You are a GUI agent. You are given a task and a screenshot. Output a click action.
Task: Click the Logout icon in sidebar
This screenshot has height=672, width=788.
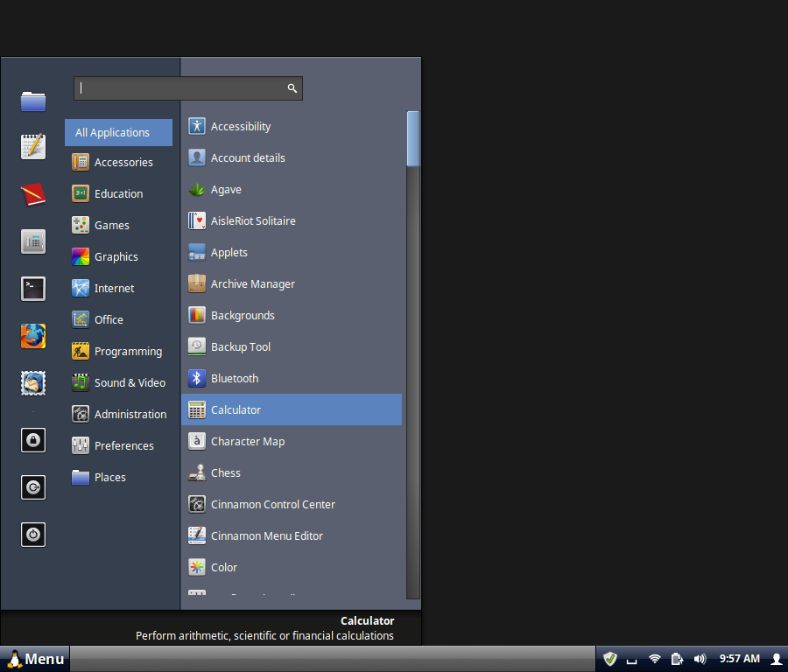pos(33,487)
